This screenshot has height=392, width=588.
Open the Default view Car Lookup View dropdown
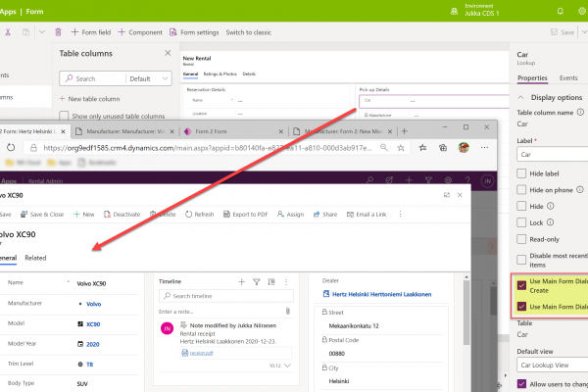(x=552, y=365)
